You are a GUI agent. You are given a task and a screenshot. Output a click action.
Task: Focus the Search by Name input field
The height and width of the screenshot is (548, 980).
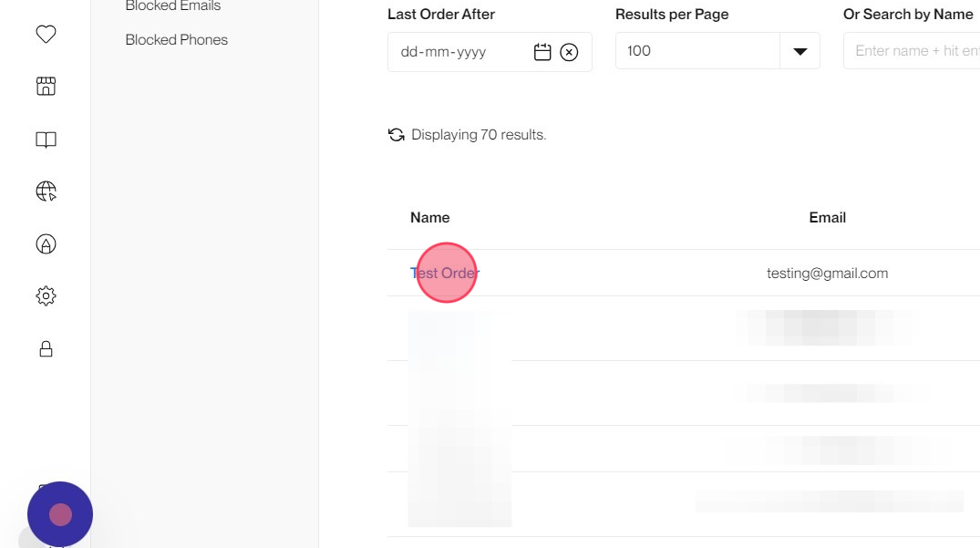912,51
